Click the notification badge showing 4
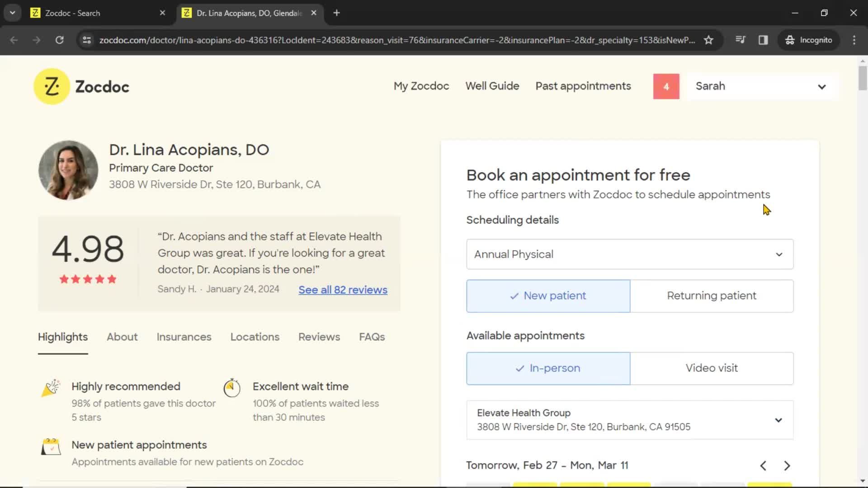This screenshot has width=868, height=488. (x=666, y=86)
